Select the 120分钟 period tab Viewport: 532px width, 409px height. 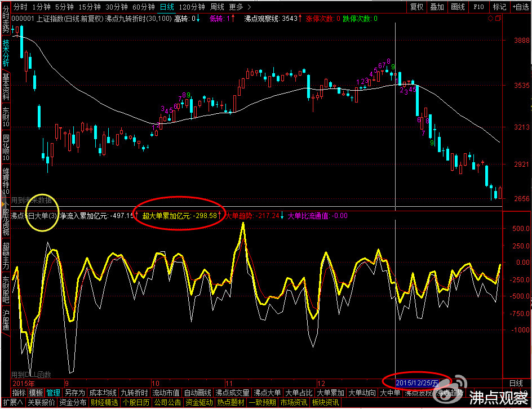pyautogui.click(x=192, y=7)
